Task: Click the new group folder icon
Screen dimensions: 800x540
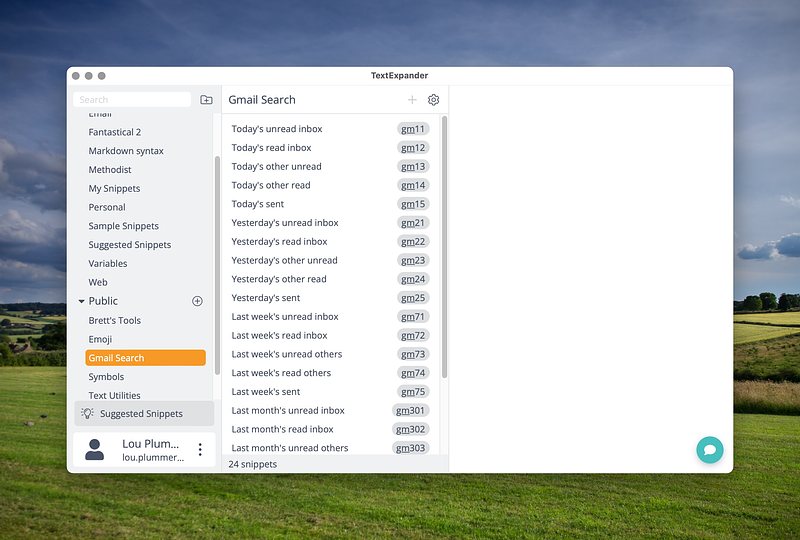Action: [x=206, y=100]
